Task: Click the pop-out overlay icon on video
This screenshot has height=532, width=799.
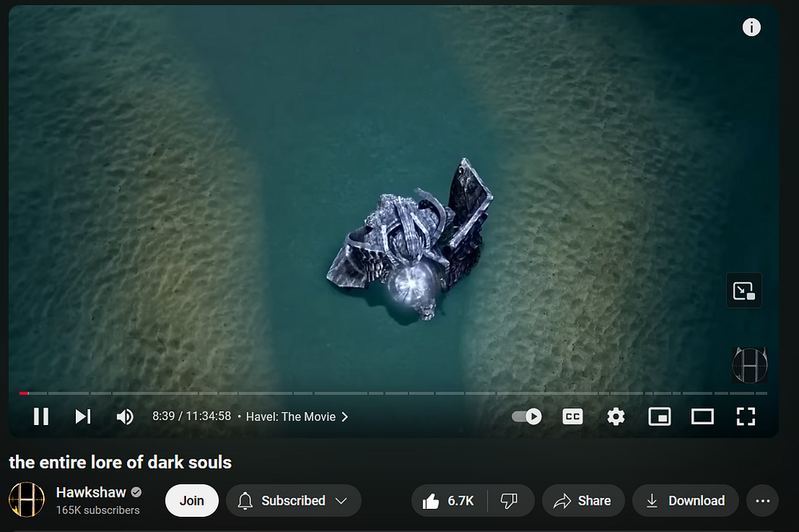Action: pos(744,291)
